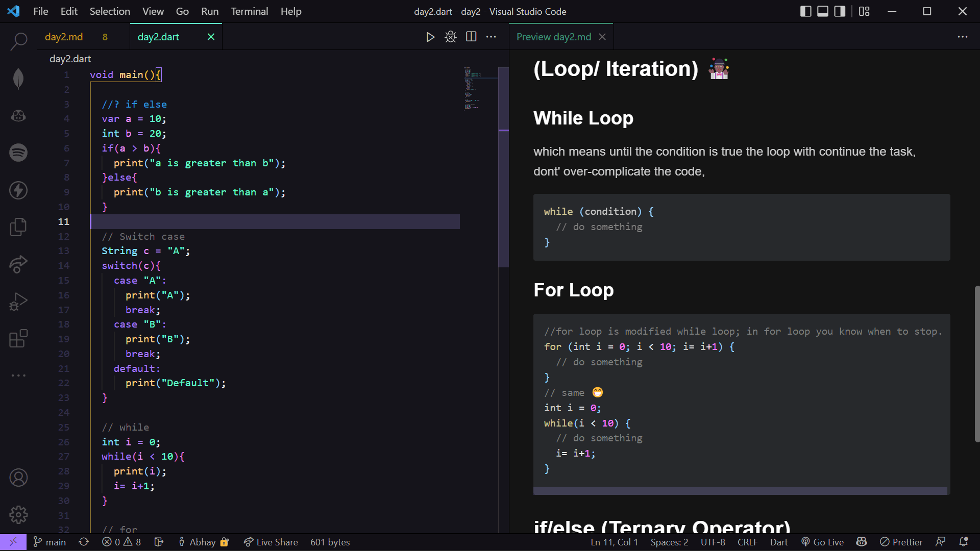Switch to the day2.md tab
The image size is (980, 551).
pyautogui.click(x=64, y=37)
